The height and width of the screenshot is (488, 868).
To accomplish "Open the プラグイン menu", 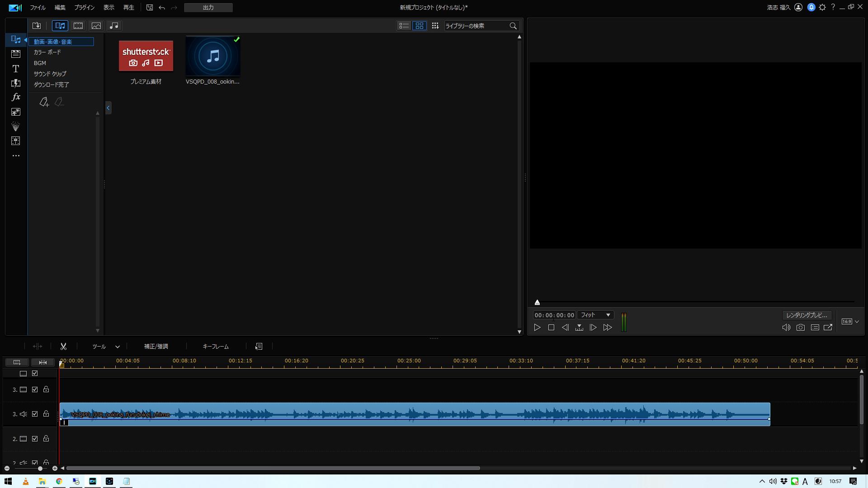I will pyautogui.click(x=84, y=8).
